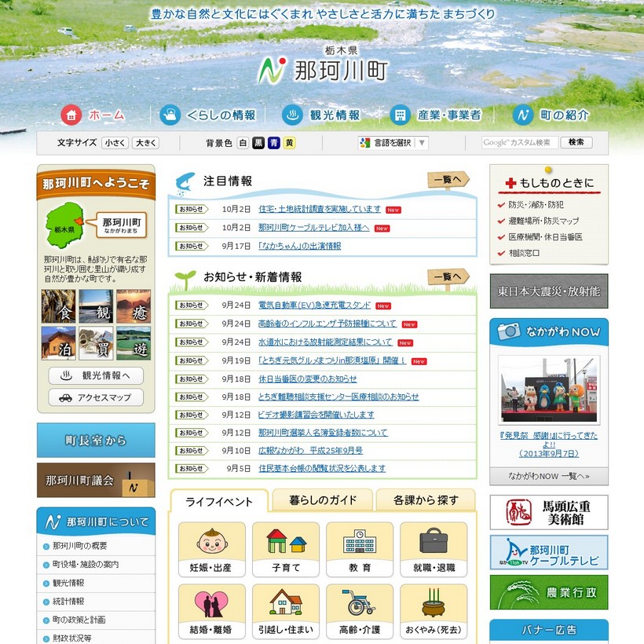Open the 電気自動車(EV)急速充電スタンド link
Screen dimensions: 644x644
(x=314, y=306)
